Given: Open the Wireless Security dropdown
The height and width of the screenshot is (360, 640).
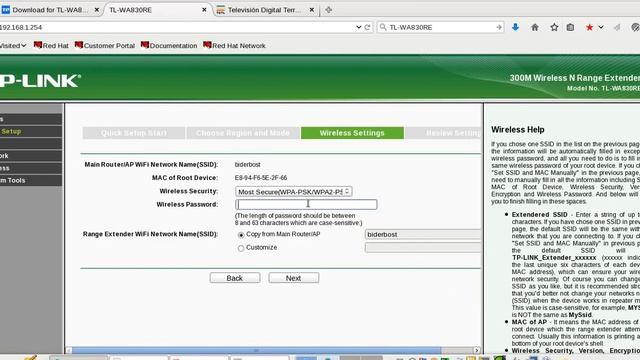Looking at the screenshot, I should [x=293, y=191].
